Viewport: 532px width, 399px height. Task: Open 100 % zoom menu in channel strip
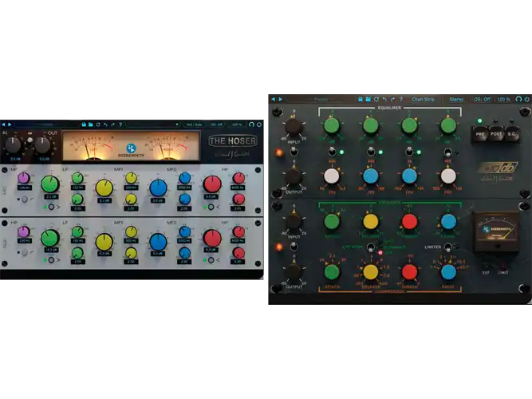coord(503,99)
